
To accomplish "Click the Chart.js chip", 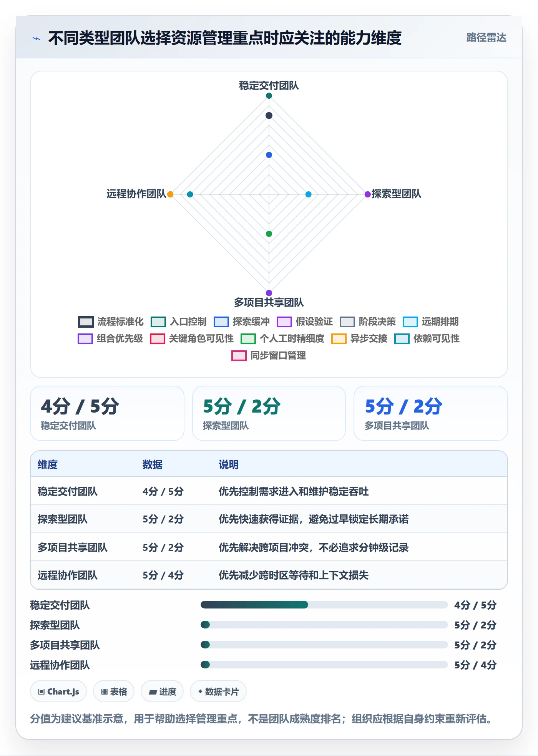I will [x=58, y=691].
